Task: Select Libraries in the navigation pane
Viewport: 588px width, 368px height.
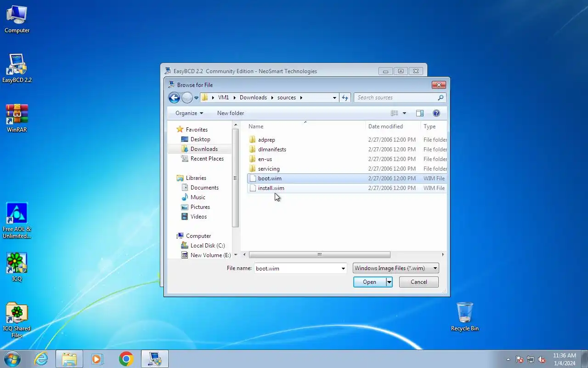Action: coord(196,178)
